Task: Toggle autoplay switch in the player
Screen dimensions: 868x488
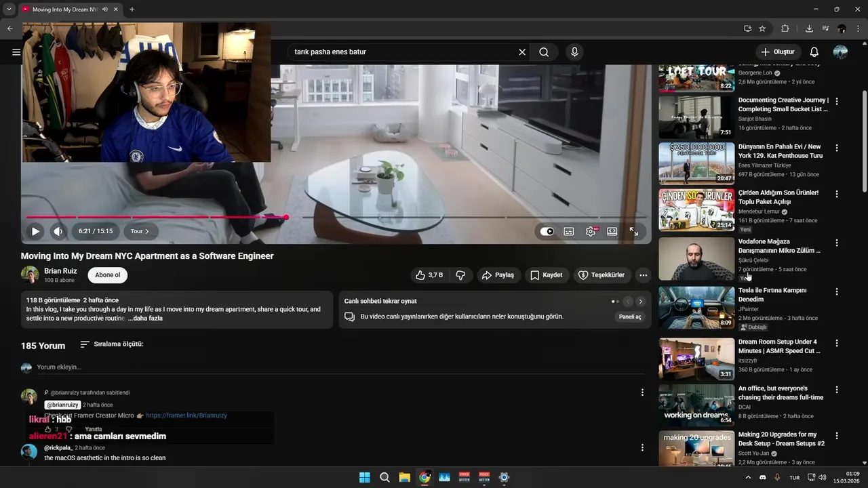Action: coord(547,231)
